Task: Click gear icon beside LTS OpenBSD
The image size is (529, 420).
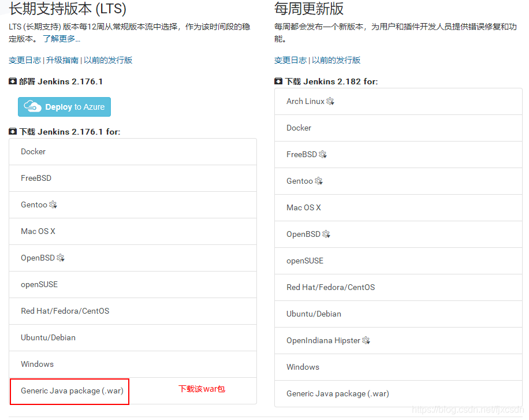Action: click(x=61, y=258)
